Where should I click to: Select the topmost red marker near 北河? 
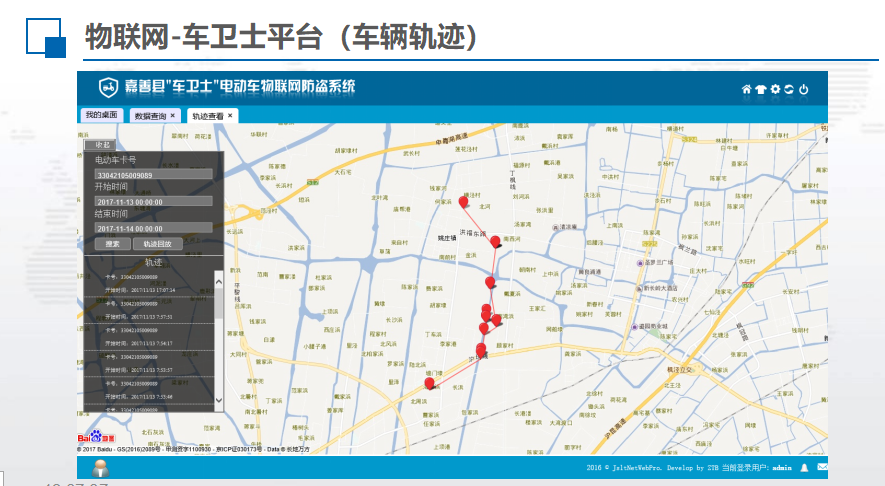(x=463, y=202)
